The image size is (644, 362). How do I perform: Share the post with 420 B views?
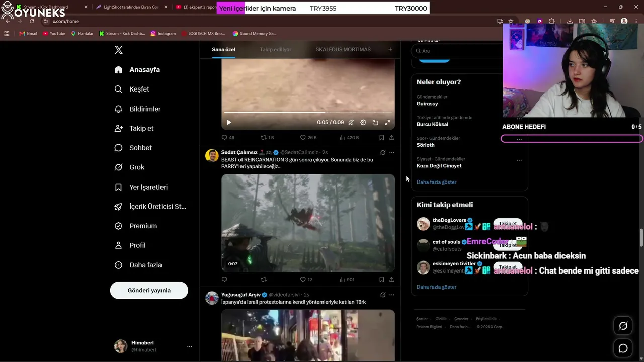pyautogui.click(x=392, y=137)
